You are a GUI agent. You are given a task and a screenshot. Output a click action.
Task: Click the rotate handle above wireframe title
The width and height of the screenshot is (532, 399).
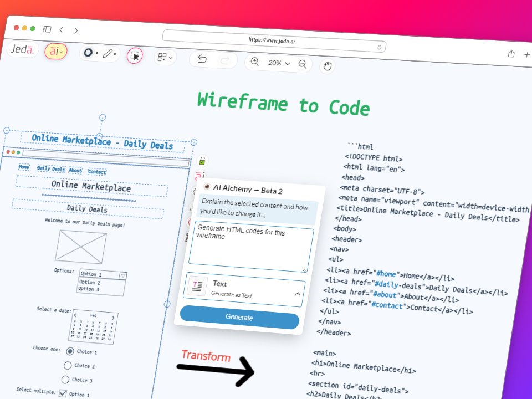pos(103,117)
